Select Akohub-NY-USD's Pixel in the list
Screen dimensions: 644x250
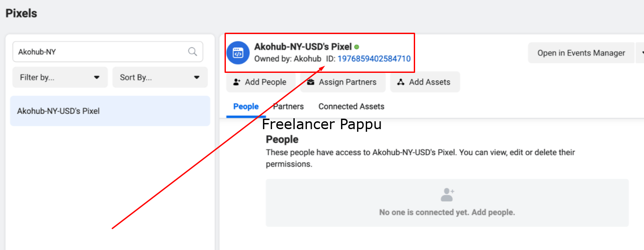(x=110, y=111)
